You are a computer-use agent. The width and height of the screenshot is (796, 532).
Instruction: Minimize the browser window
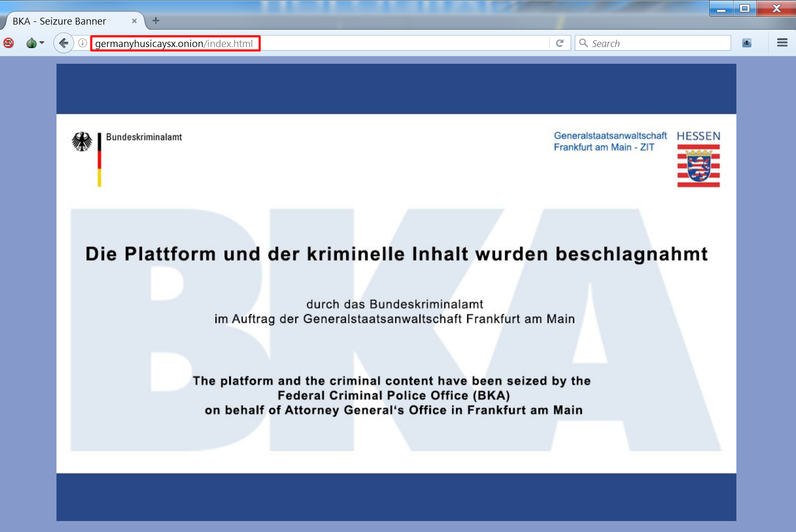coord(721,8)
